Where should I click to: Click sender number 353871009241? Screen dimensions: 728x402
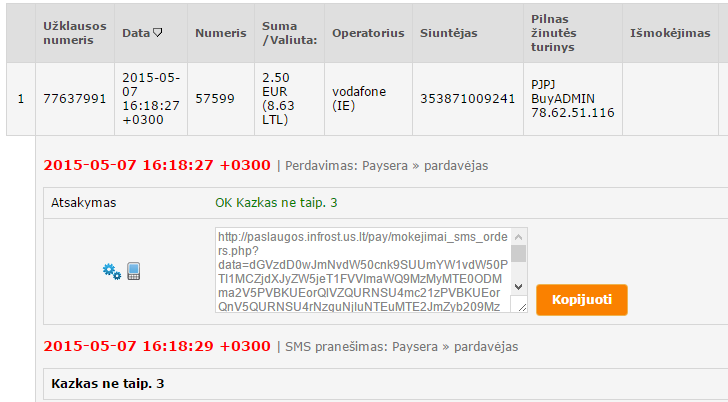coord(468,99)
